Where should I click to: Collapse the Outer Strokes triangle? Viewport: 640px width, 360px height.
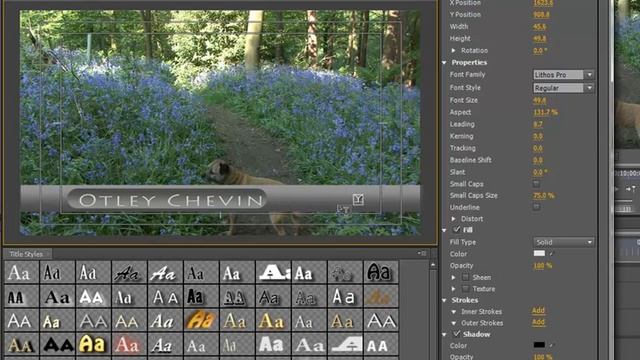[x=453, y=323]
